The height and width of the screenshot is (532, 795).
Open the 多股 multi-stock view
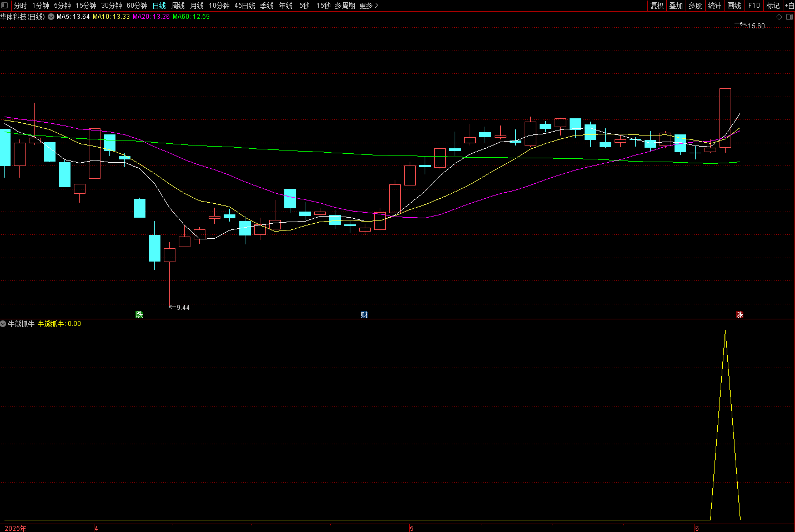pos(696,6)
